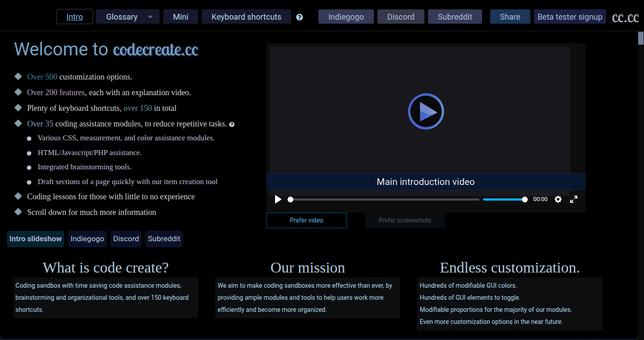Click 'Coding lessons for those with little' line
The image size is (644, 340).
click(x=111, y=197)
